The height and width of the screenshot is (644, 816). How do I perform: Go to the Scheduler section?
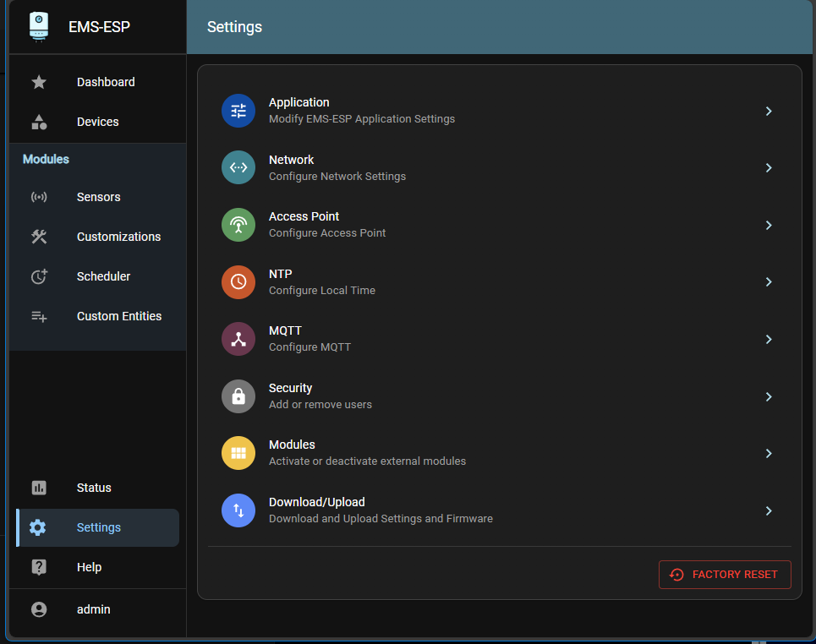tap(103, 276)
